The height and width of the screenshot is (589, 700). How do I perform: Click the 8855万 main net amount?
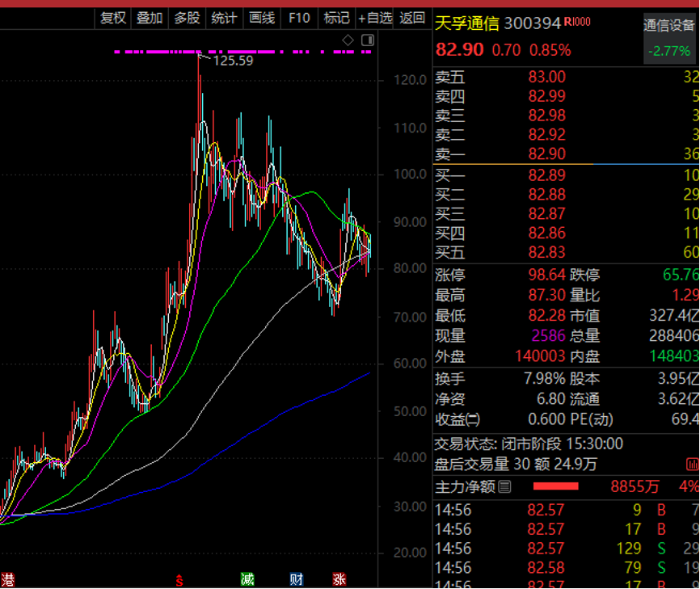tap(635, 487)
